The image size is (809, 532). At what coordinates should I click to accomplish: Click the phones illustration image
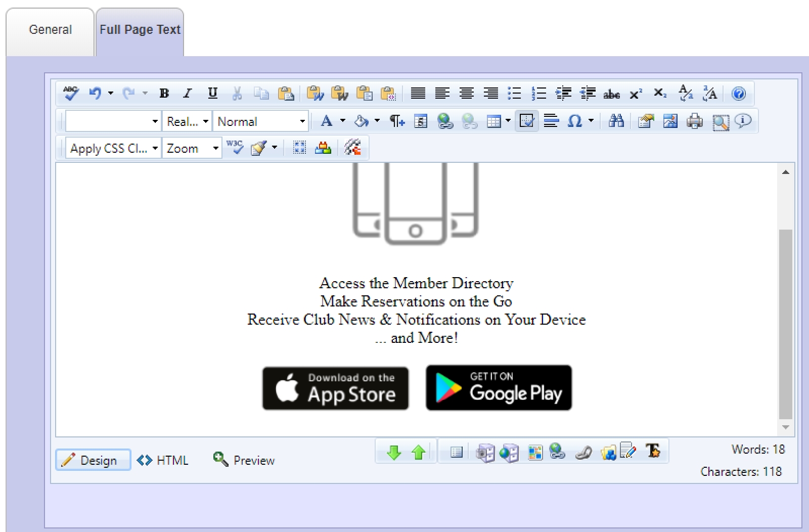pyautogui.click(x=415, y=204)
